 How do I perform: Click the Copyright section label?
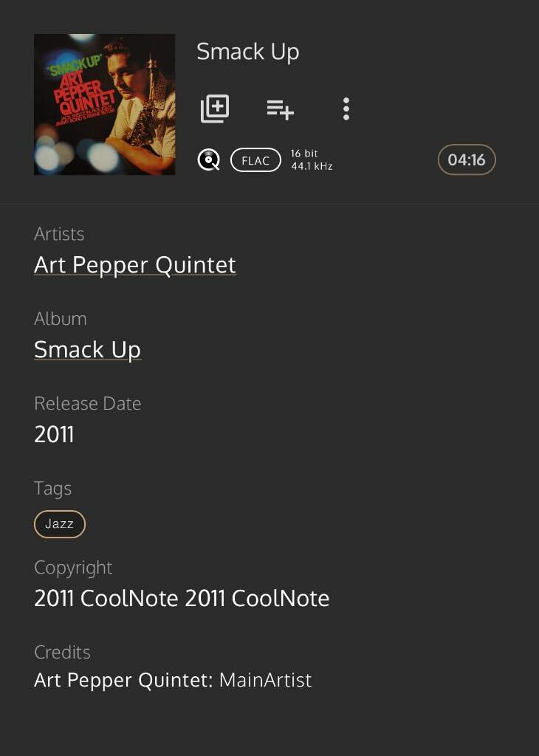tap(73, 568)
